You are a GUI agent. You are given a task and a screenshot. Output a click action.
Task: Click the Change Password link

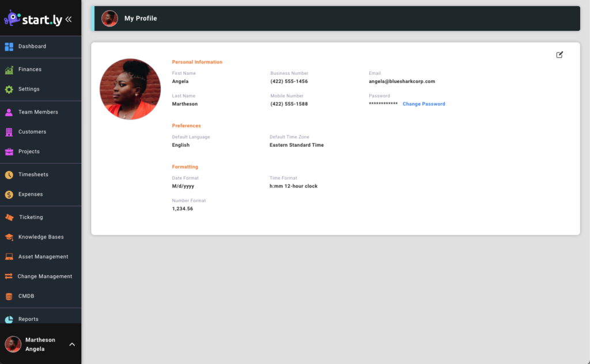pos(423,104)
